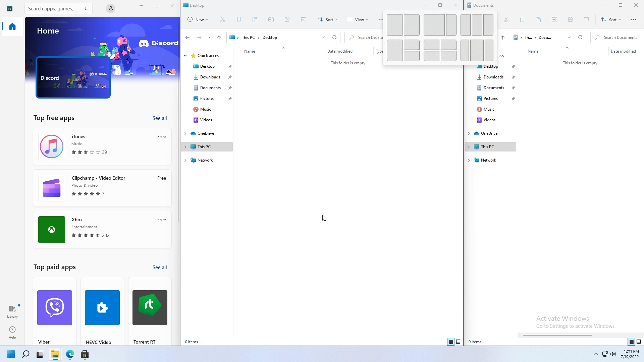Click Search apps, games field in Store

point(59,8)
